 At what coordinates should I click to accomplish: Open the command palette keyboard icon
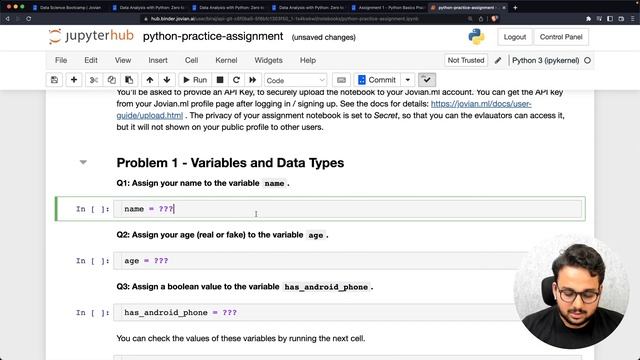point(342,80)
